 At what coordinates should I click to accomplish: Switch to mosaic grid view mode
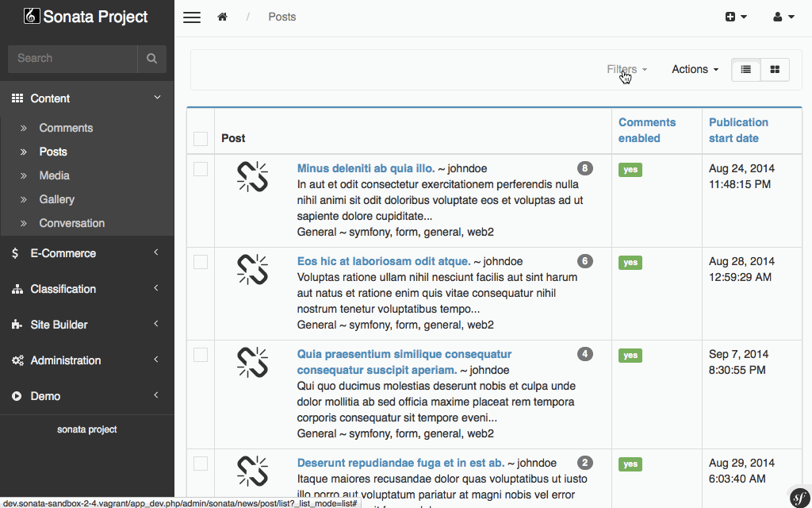point(775,70)
